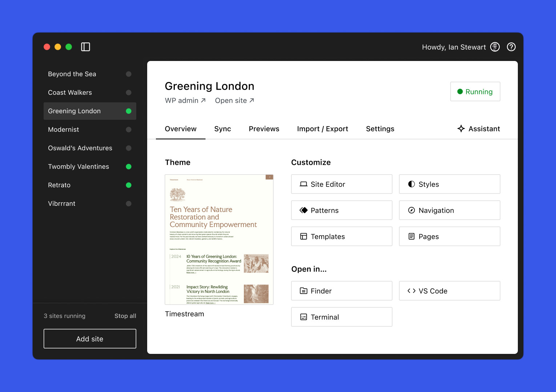Click the "Timestream" theme name

click(x=185, y=314)
